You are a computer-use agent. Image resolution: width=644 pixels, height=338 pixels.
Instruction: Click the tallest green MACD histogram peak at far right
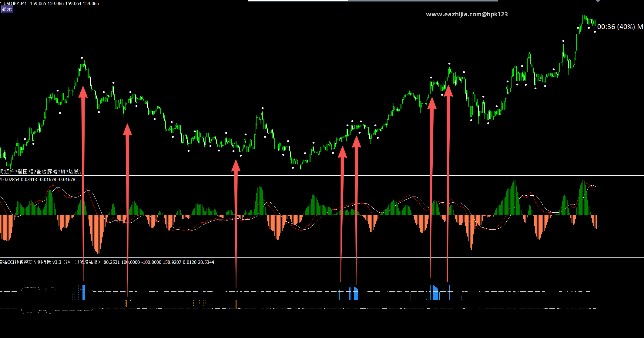click(x=583, y=197)
